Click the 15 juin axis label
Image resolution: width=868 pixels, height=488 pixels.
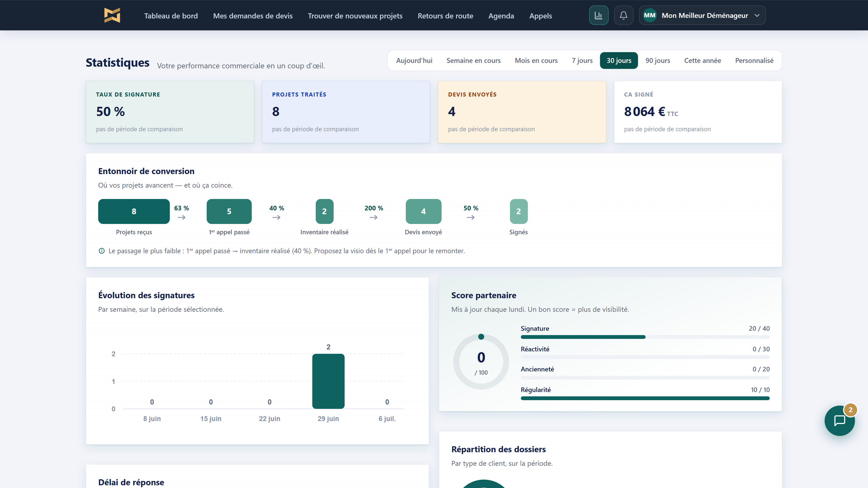point(211,419)
